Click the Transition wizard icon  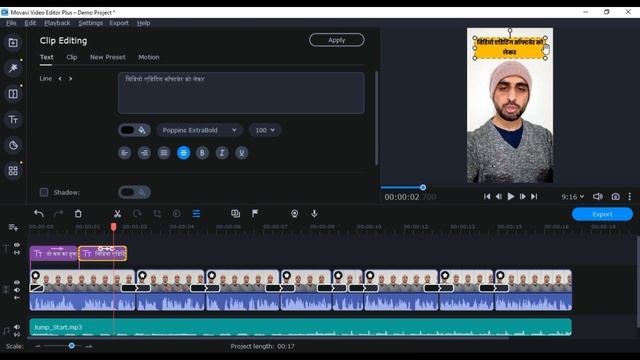[x=236, y=213]
